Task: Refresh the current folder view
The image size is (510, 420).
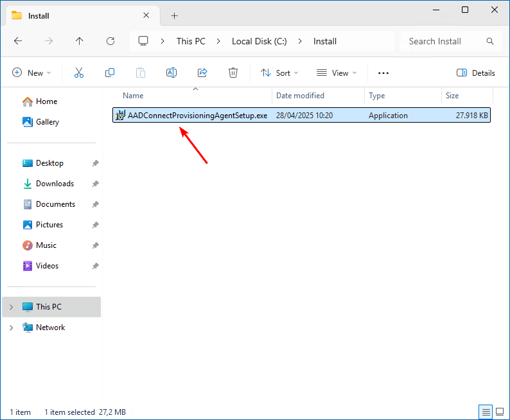Action: [x=110, y=41]
